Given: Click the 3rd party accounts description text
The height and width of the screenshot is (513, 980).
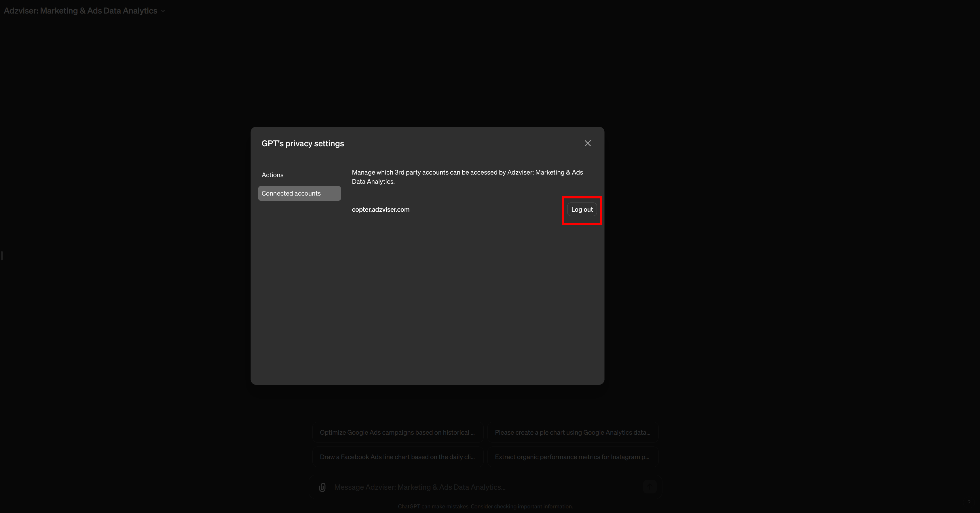Looking at the screenshot, I should [467, 177].
